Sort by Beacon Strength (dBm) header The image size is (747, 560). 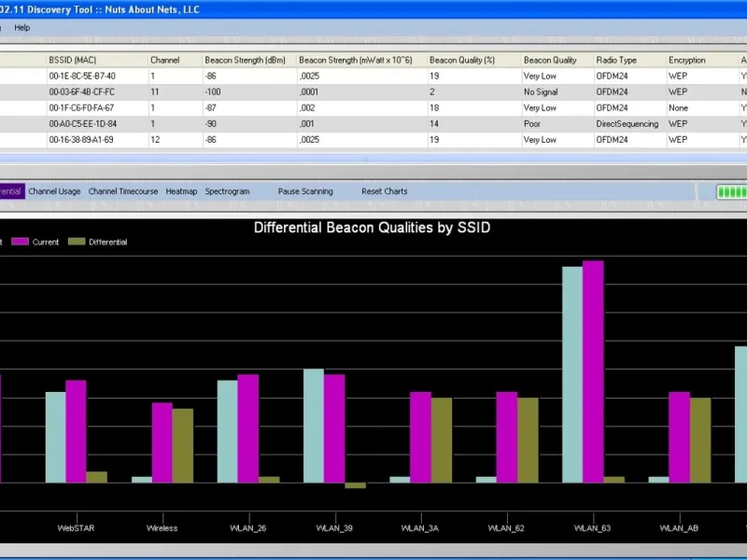coord(249,60)
